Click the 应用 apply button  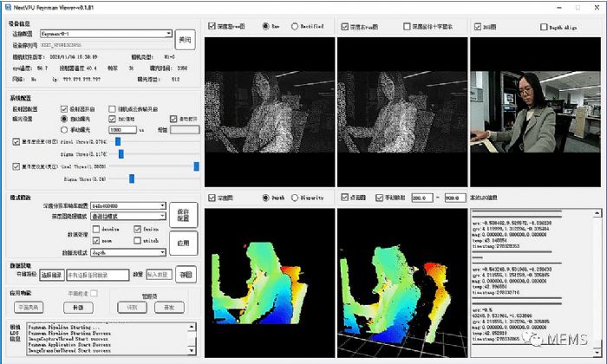coord(186,244)
